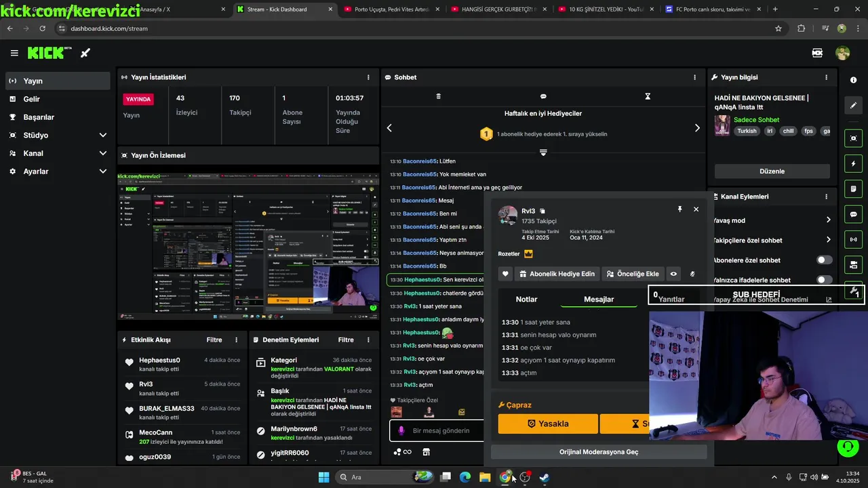This screenshot has height=488, width=868.
Task: Click Orijinal Moderasyona Geç button
Action: pos(599,451)
